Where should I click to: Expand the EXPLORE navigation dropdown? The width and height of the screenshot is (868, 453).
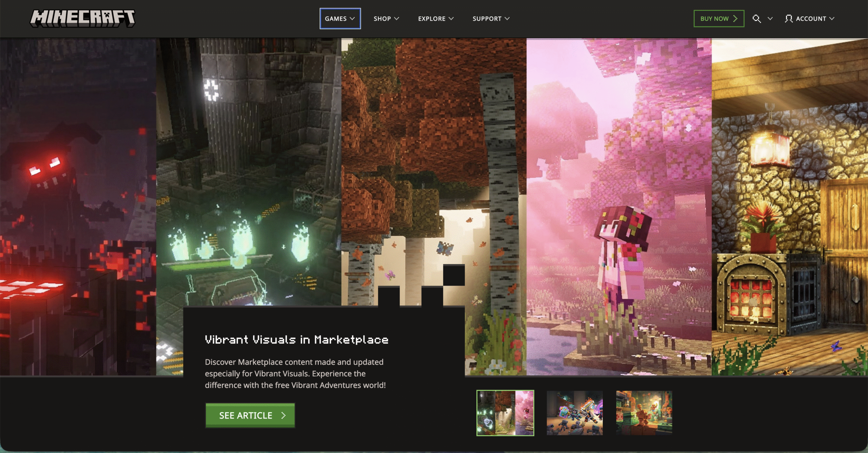coord(436,19)
